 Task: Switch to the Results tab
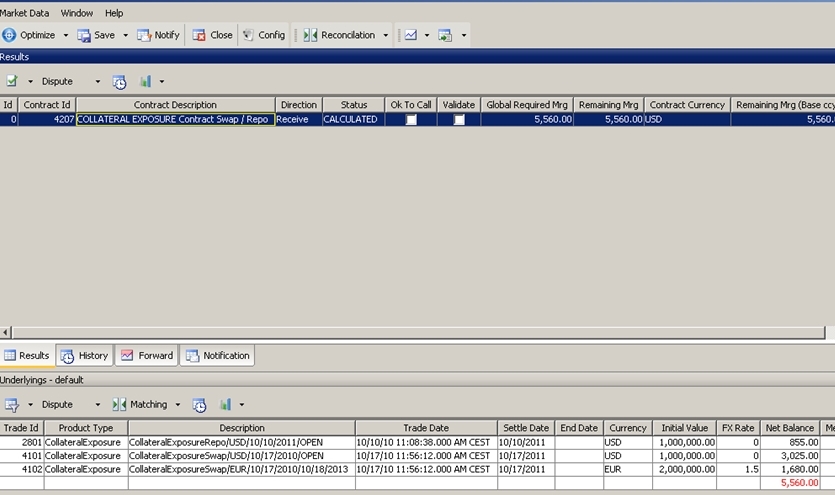[x=27, y=356]
